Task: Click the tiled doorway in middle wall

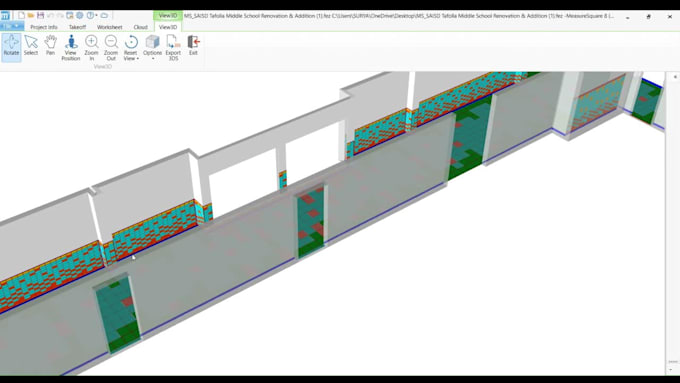Action: [311, 221]
